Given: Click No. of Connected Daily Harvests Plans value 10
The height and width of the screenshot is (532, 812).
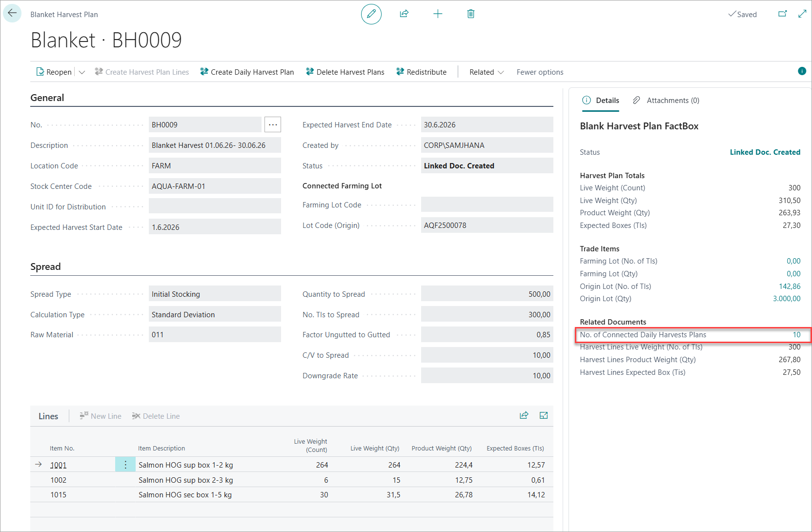Looking at the screenshot, I should (x=796, y=335).
